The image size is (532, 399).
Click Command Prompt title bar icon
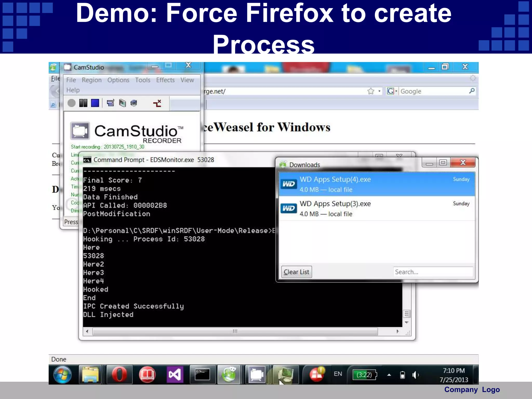(87, 160)
